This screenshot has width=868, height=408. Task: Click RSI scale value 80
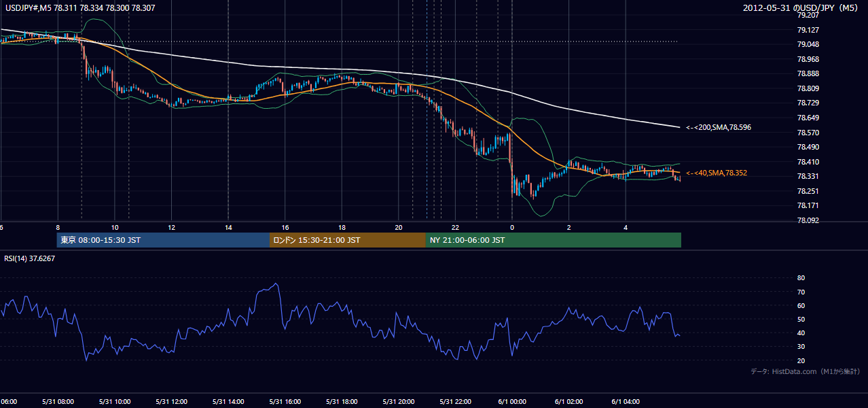(801, 278)
